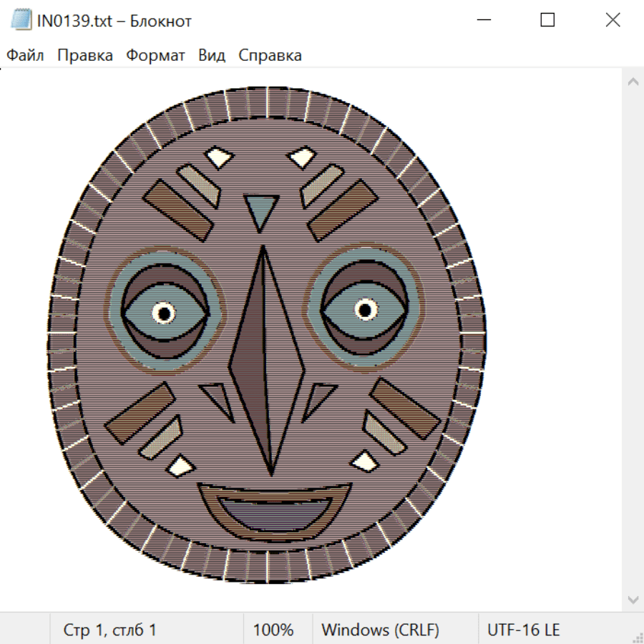Image resolution: width=644 pixels, height=644 pixels.
Task: Open the Правка menu
Action: [x=85, y=55]
